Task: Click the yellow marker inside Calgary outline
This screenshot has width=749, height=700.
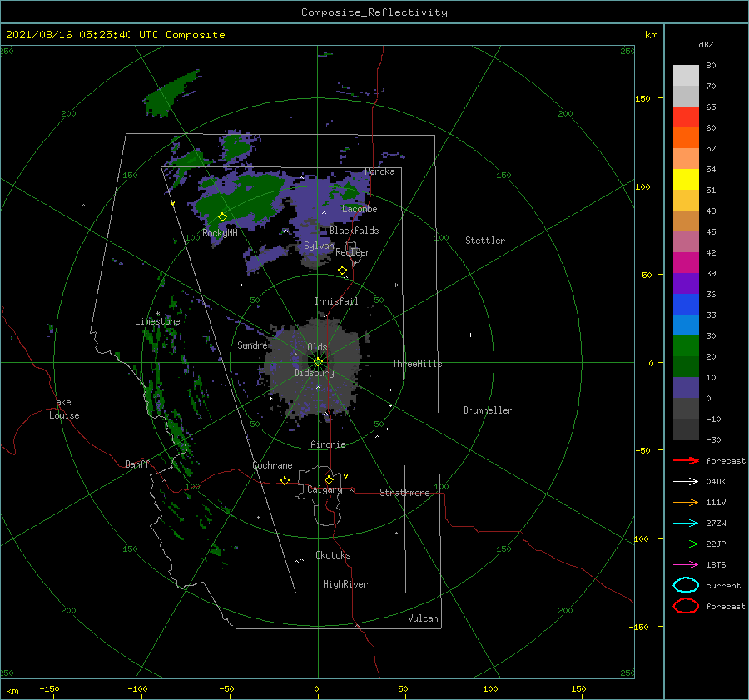Action: (329, 479)
